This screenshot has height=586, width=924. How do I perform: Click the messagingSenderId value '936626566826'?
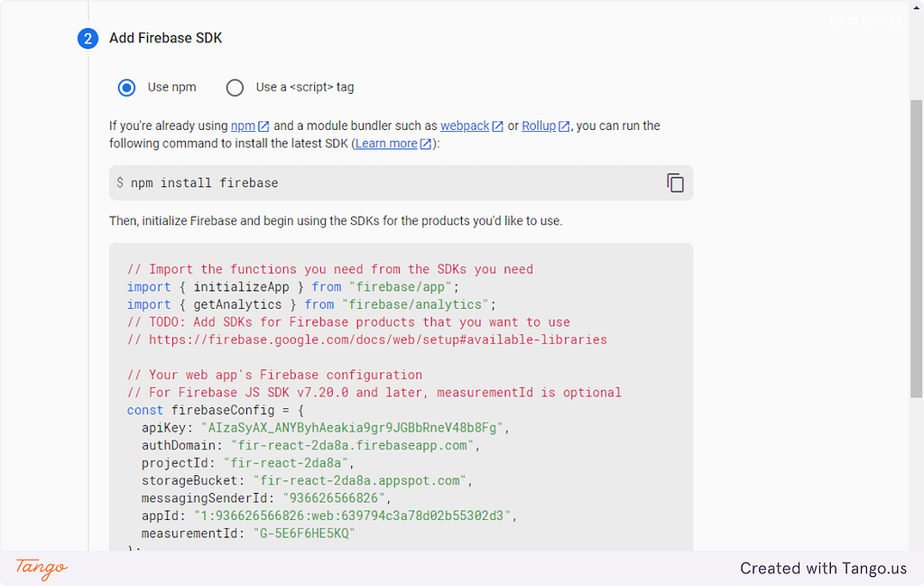point(334,498)
